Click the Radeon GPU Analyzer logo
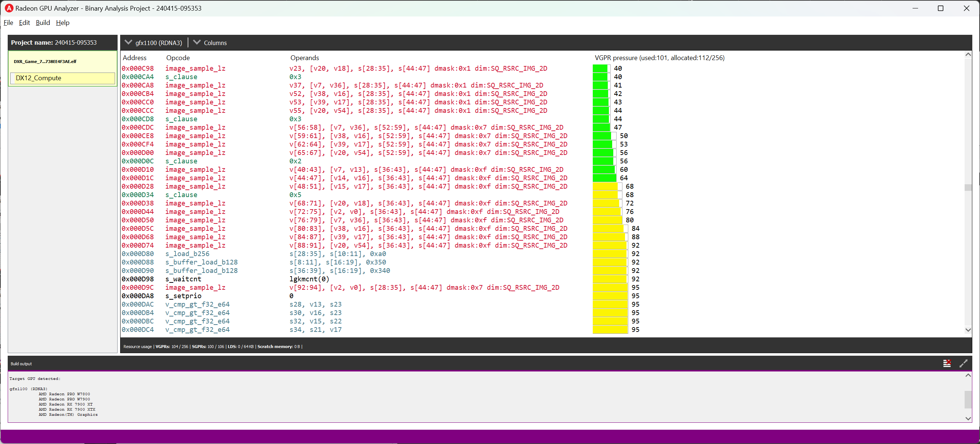 point(8,8)
